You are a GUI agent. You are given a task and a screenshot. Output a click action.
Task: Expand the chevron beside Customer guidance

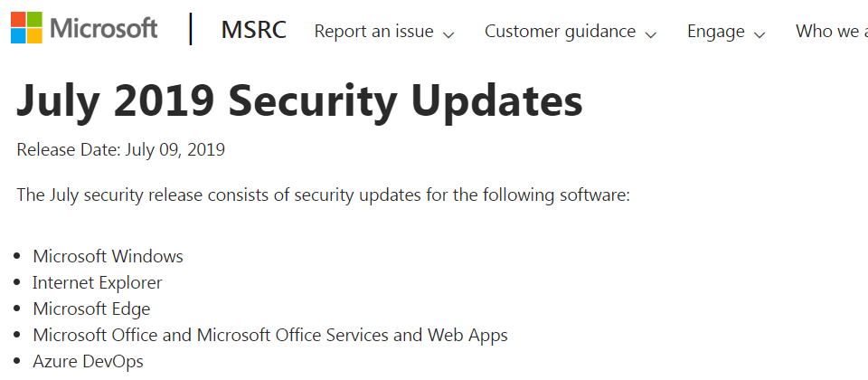pyautogui.click(x=651, y=34)
